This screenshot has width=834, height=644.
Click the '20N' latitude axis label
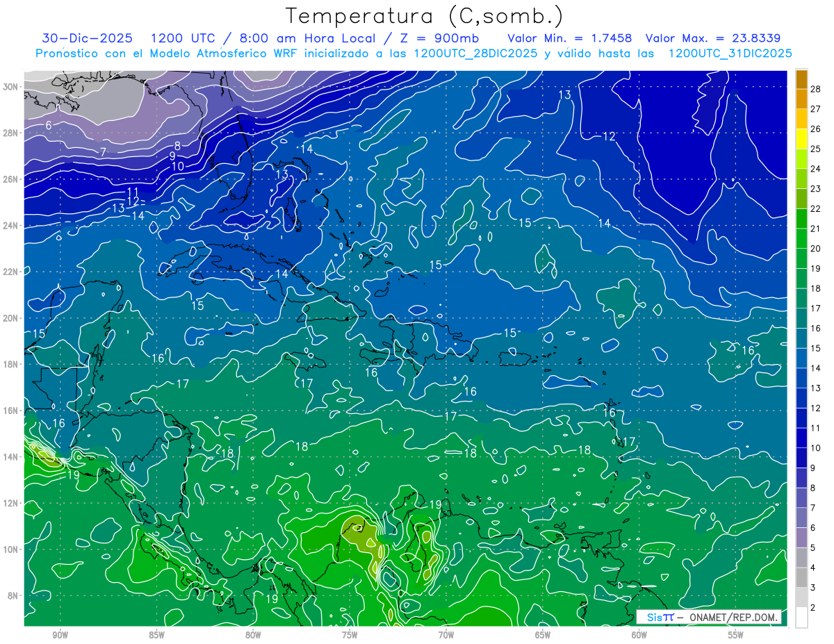(12, 317)
